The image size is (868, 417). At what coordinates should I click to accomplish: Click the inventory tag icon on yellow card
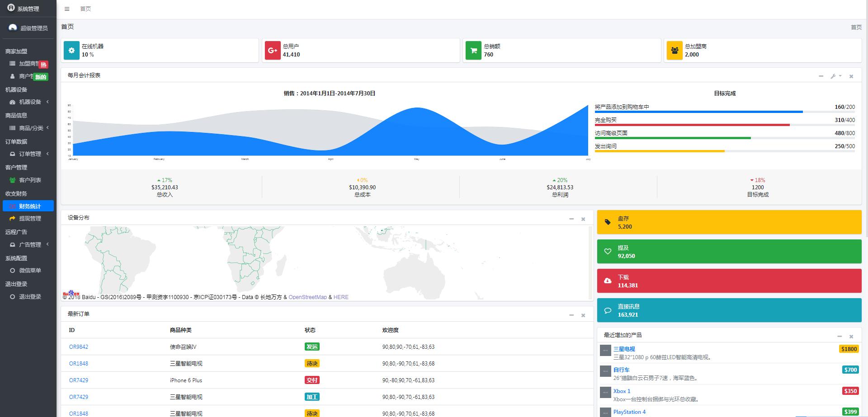pyautogui.click(x=608, y=222)
